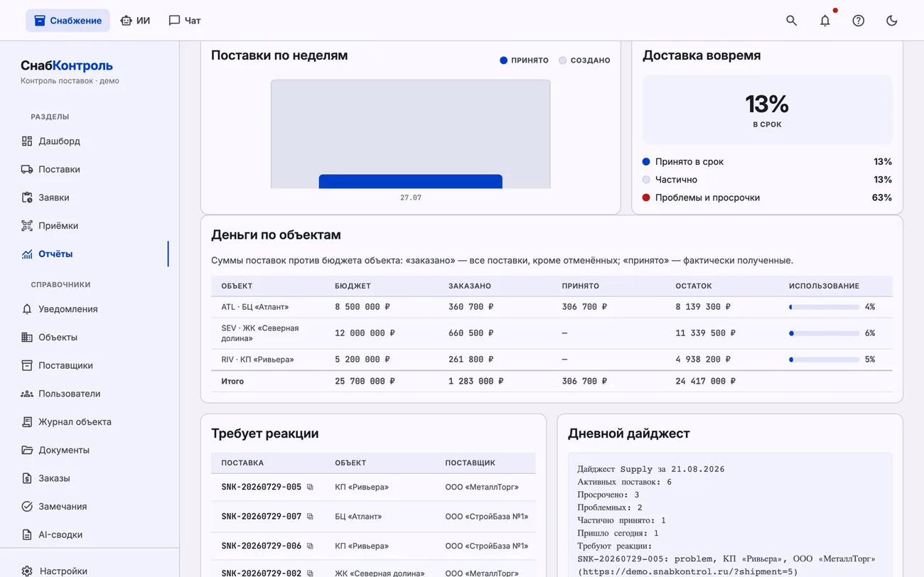Image resolution: width=924 pixels, height=577 pixels.
Task: Click the Поставки truck icon
Action: [x=27, y=169]
